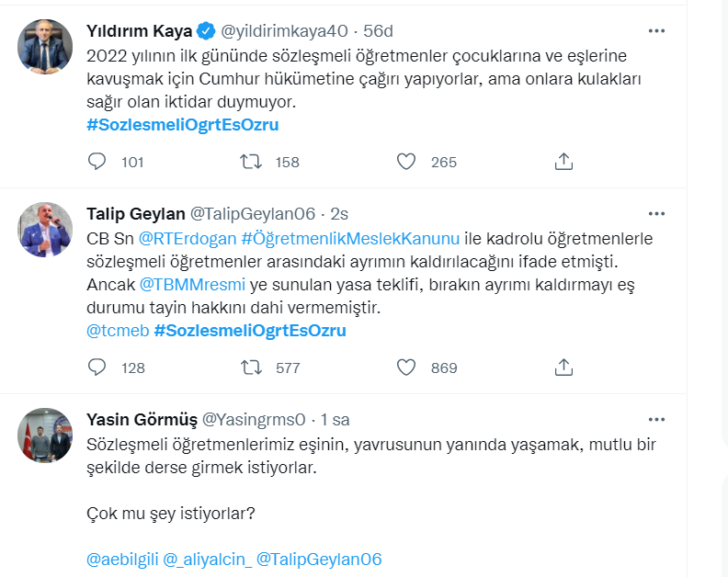This screenshot has height=577, width=728.
Task: Click the @RTErdogan mention link
Action: pos(188,239)
